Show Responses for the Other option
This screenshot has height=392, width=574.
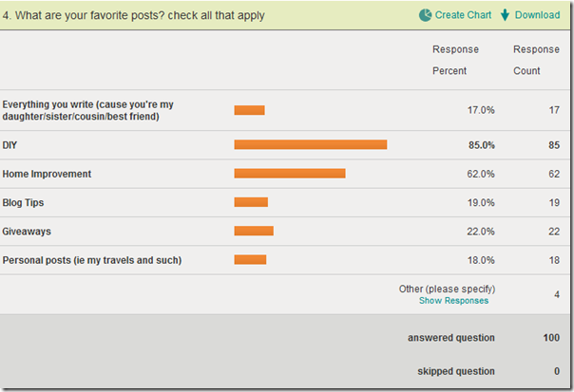[x=453, y=301]
